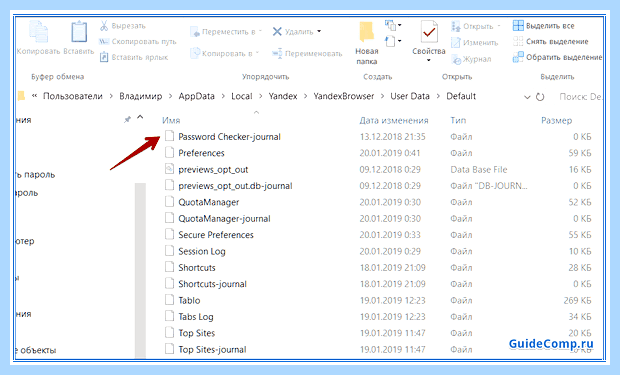Create a folder with Новая папка icon

click(367, 32)
